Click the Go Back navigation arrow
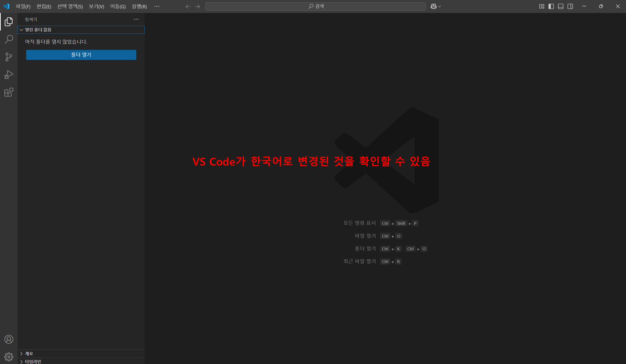This screenshot has height=364, width=626. click(188, 6)
